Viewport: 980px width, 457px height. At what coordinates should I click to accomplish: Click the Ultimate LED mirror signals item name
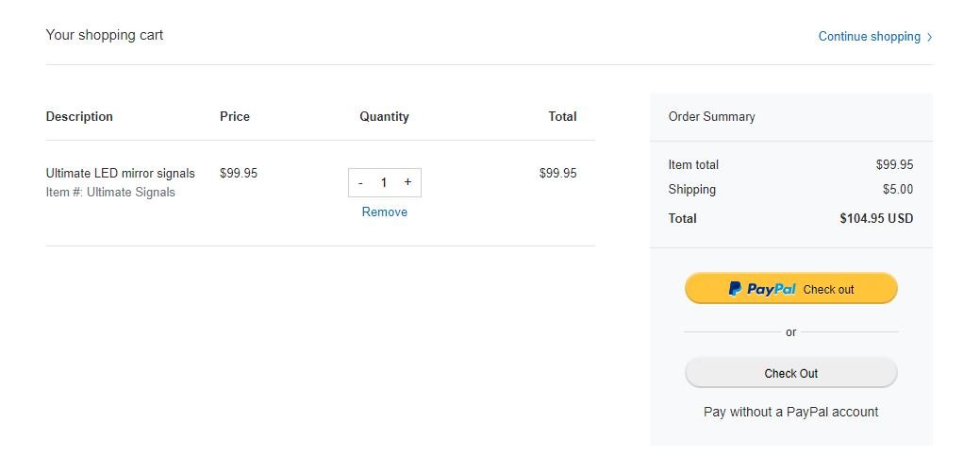click(x=121, y=174)
